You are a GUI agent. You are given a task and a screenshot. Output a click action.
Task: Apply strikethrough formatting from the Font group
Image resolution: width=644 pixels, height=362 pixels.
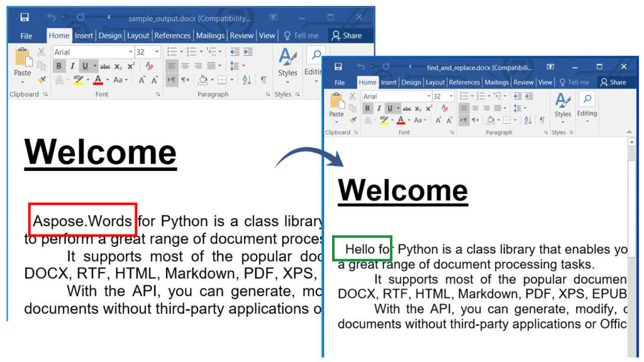coord(406,107)
